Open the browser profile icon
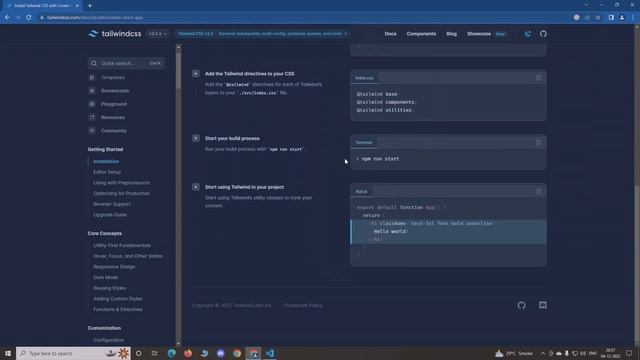640x360 pixels. coord(621,18)
